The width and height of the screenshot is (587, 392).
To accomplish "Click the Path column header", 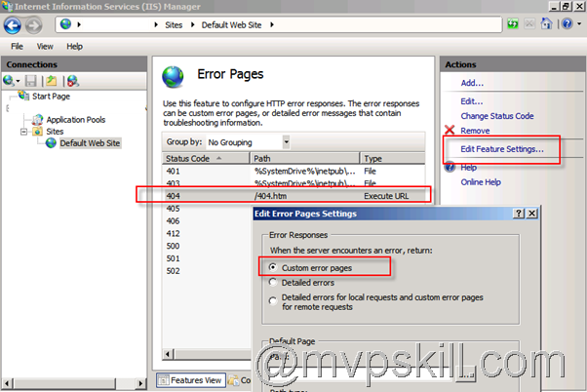I will 305,158.
